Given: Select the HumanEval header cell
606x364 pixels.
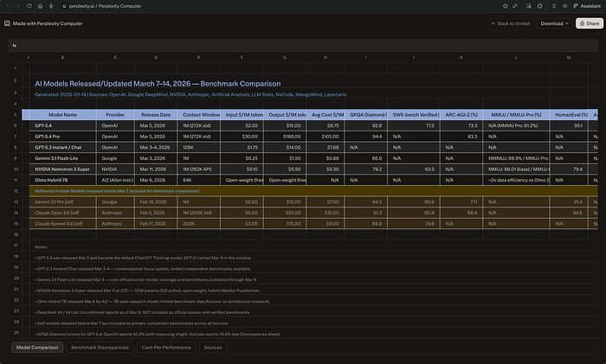Looking at the screenshot, I should click(x=569, y=115).
